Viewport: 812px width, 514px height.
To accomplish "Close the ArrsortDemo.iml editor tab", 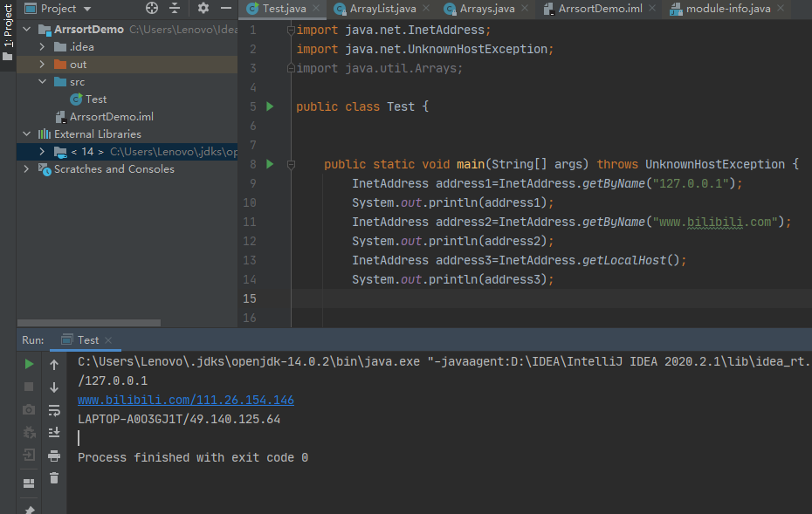I will 652,8.
